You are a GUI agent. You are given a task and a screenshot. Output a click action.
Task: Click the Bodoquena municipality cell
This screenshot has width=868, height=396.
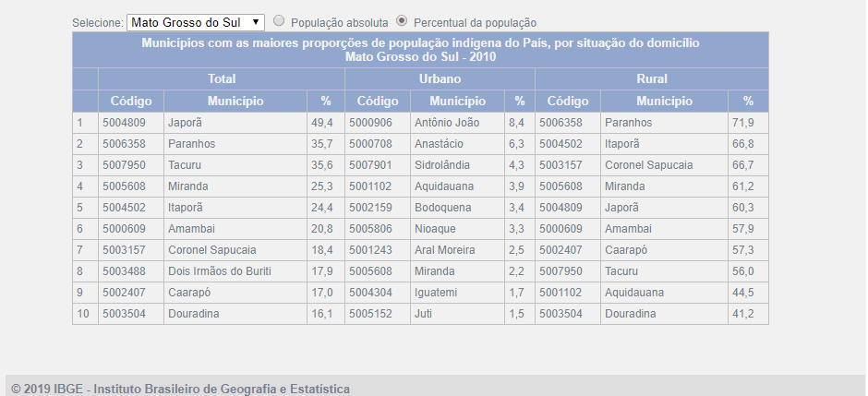[x=442, y=208]
